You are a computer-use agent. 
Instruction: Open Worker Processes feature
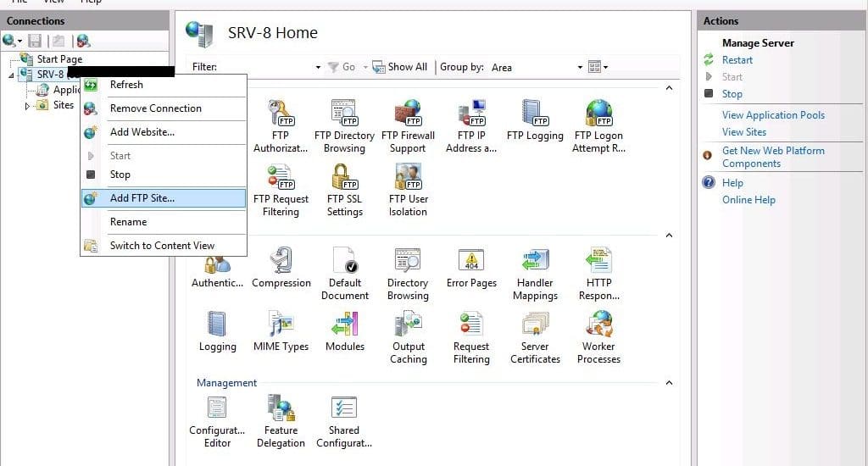coord(598,337)
